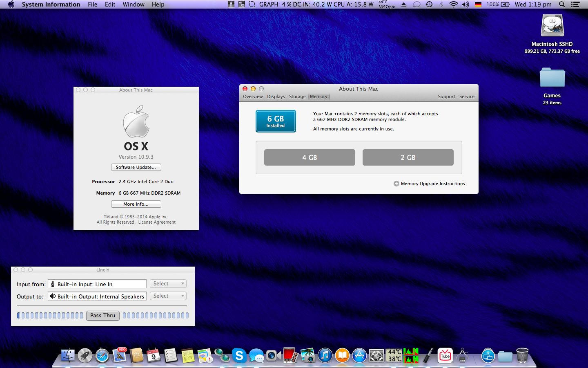Image resolution: width=588 pixels, height=368 pixels.
Task: Open LineIn audio cable icon in dock
Action: click(428, 355)
